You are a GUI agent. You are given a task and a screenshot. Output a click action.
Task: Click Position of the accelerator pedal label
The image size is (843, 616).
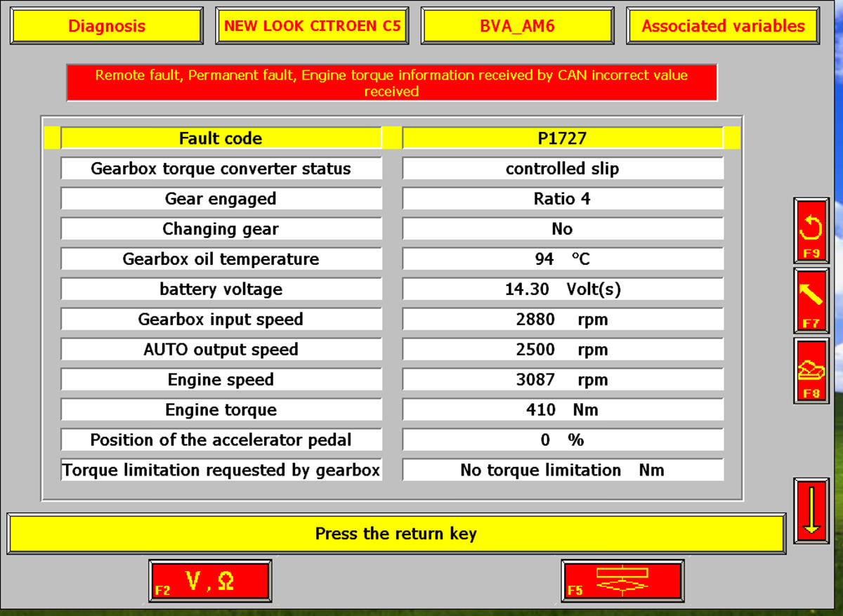pyautogui.click(x=221, y=440)
